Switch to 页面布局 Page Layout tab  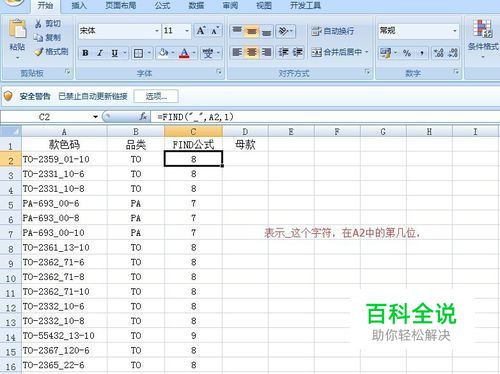(121, 5)
